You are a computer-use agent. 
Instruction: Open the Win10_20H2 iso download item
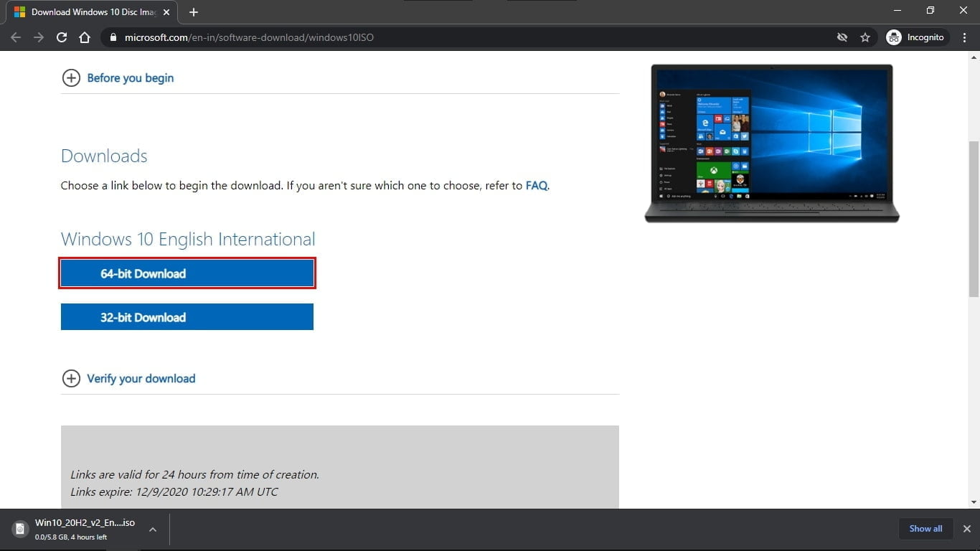(x=85, y=529)
